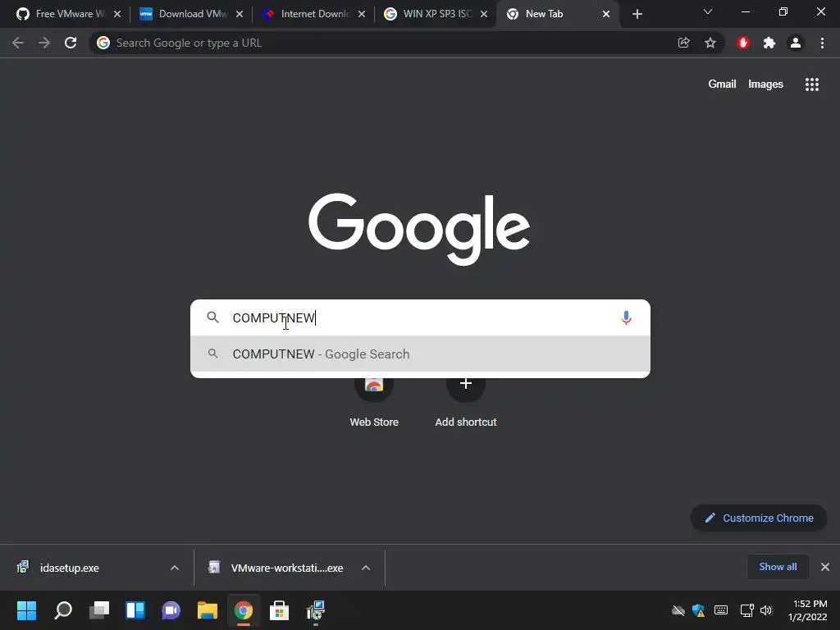This screenshot has width=840, height=630.
Task: Open the Teams Chat taskbar icon
Action: click(x=171, y=610)
